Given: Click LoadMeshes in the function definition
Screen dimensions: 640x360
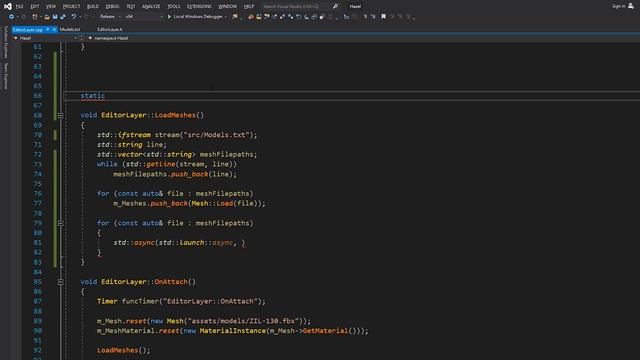Looking at the screenshot, I should [x=175, y=115].
